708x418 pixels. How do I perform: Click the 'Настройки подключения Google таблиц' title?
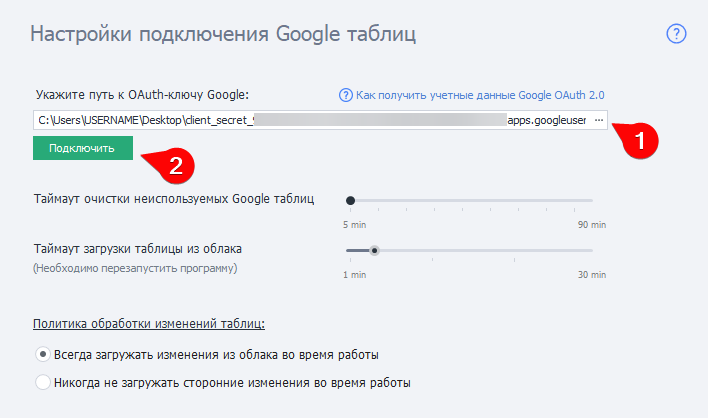tap(223, 34)
